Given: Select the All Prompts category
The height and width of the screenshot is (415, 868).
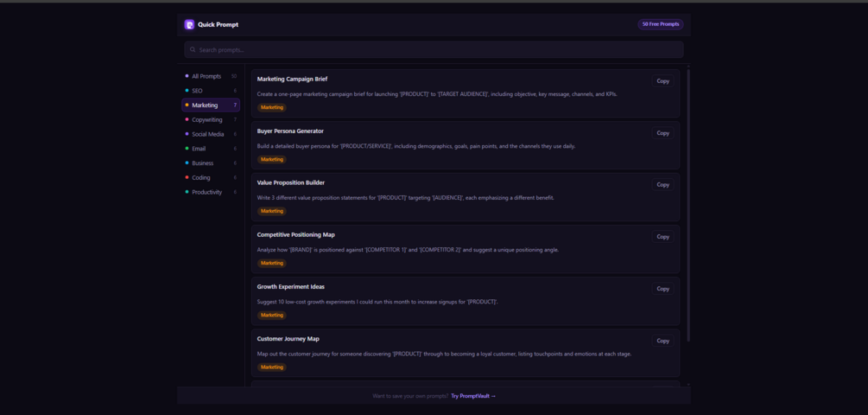Looking at the screenshot, I should [211, 76].
